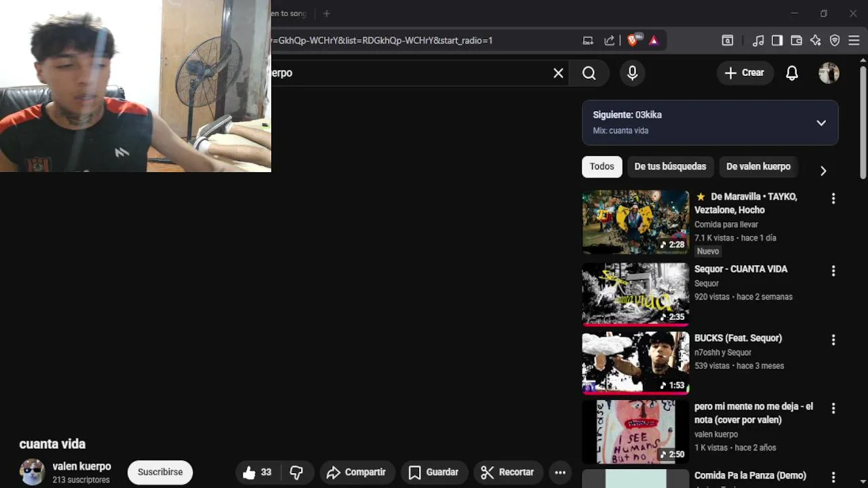Open the Brave playlist music note icon
Screen dimensions: 868x488
758,41
